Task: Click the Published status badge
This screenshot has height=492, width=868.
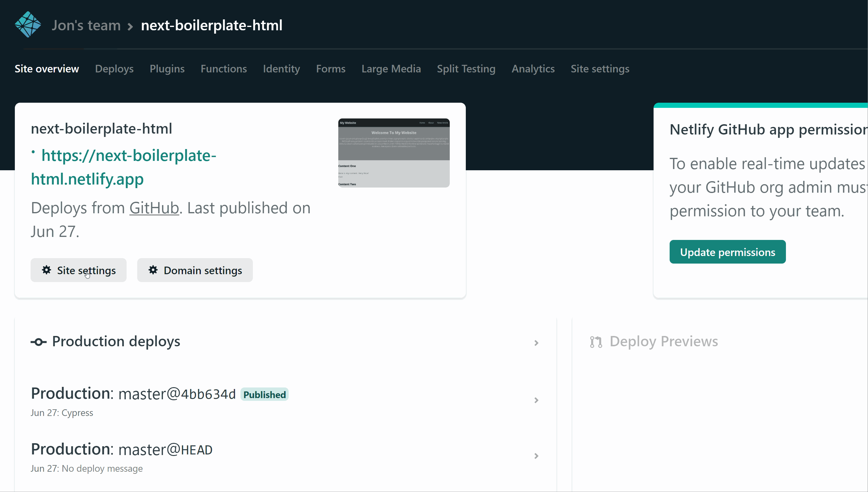Action: [264, 394]
